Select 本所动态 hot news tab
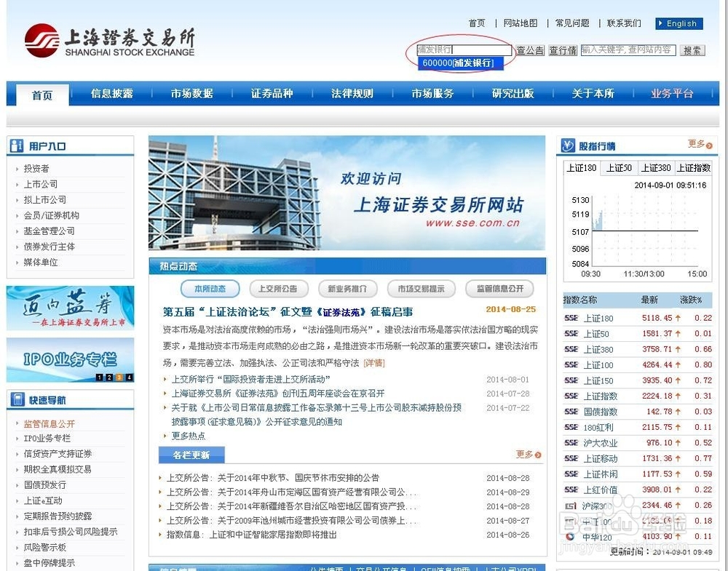The image size is (728, 571). tap(210, 289)
